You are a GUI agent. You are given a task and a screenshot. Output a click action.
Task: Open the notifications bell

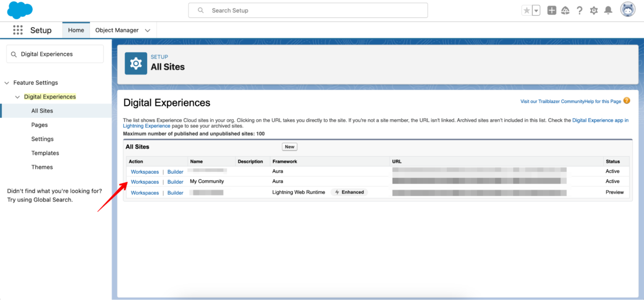608,10
